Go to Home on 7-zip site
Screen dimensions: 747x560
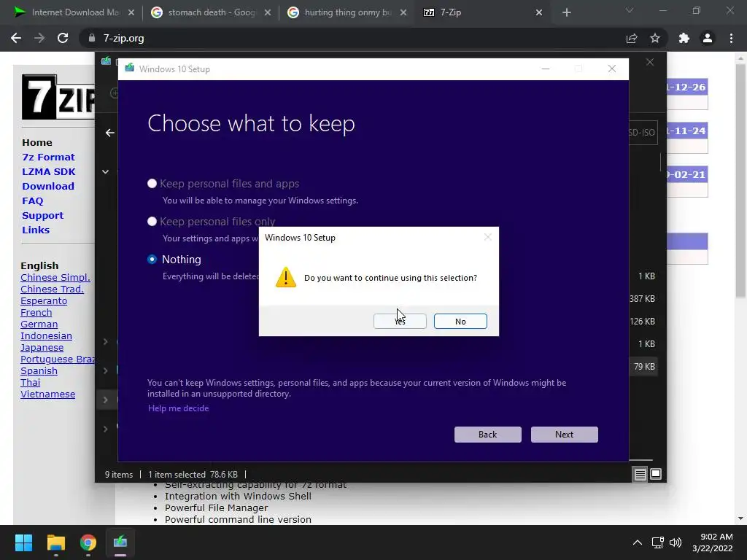tap(37, 142)
